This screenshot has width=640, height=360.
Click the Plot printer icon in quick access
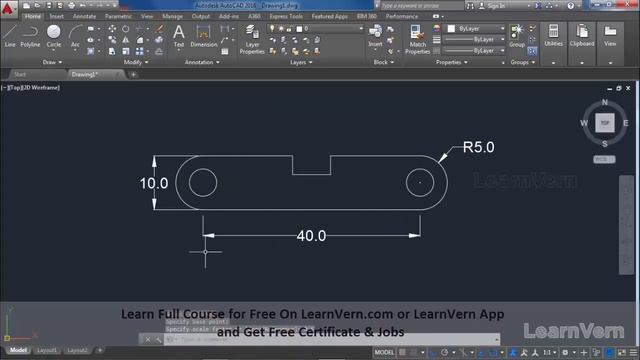click(x=71, y=5)
